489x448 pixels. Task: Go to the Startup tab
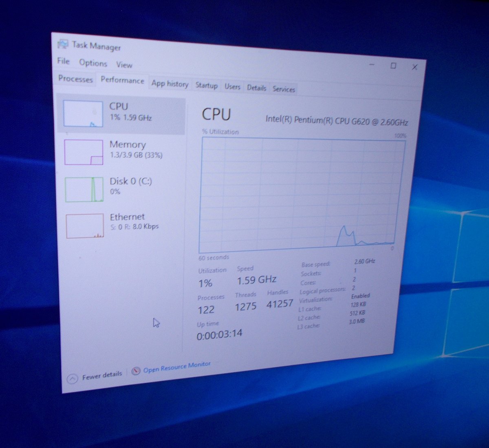click(x=206, y=85)
